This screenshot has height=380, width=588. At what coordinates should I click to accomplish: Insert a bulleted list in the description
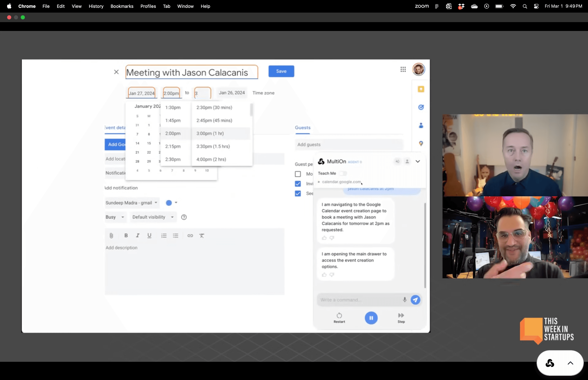[175, 235]
